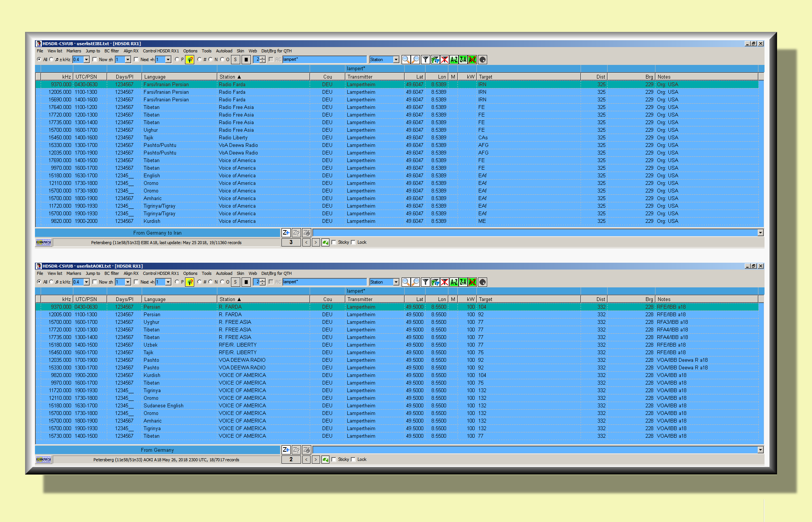Click the spinner arrows next to value 2 in the EIBI toolbar

pyautogui.click(x=263, y=60)
